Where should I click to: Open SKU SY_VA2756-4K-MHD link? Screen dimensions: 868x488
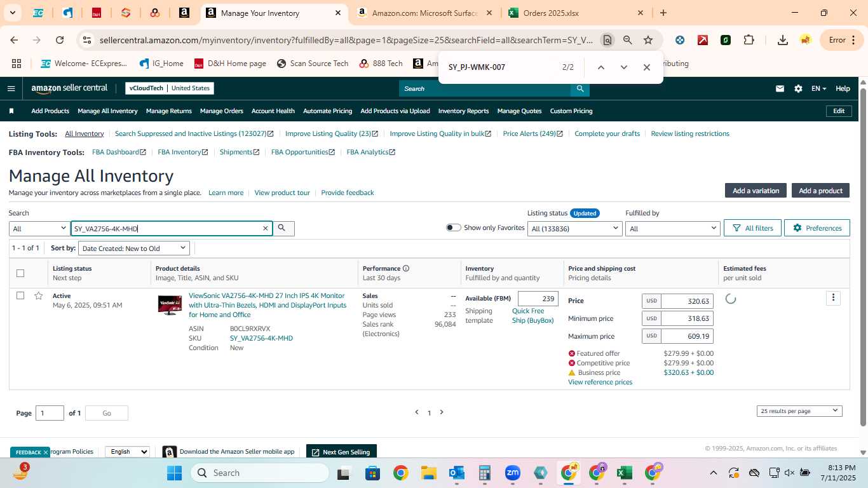[x=261, y=338]
